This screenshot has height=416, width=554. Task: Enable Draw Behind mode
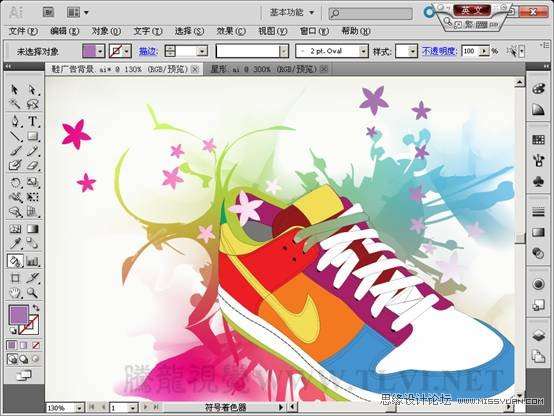tap(24, 359)
